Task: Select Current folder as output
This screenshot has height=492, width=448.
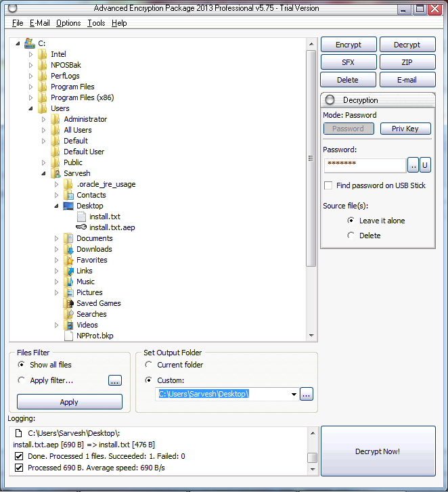Action: [x=148, y=365]
